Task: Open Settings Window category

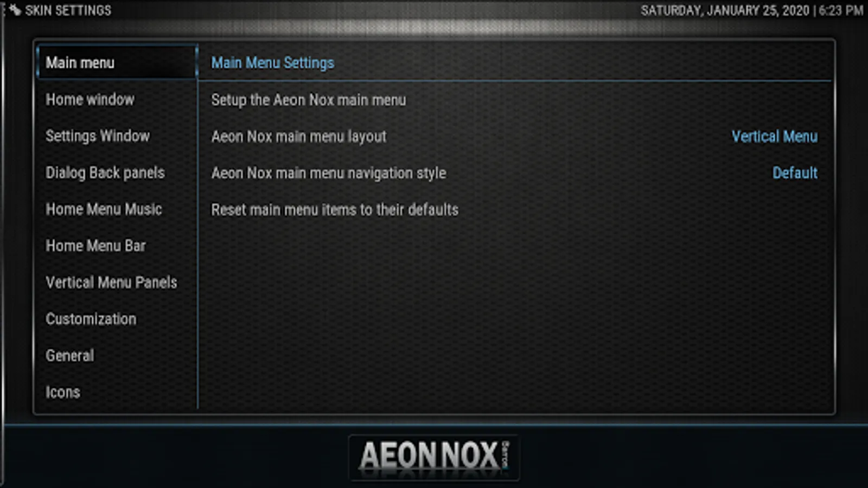Action: (117, 136)
